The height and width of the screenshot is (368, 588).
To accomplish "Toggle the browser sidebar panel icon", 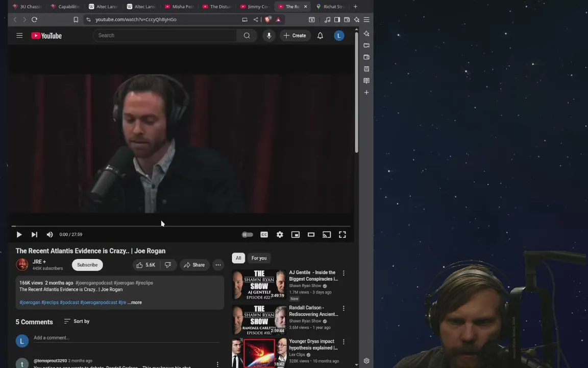I will (337, 19).
